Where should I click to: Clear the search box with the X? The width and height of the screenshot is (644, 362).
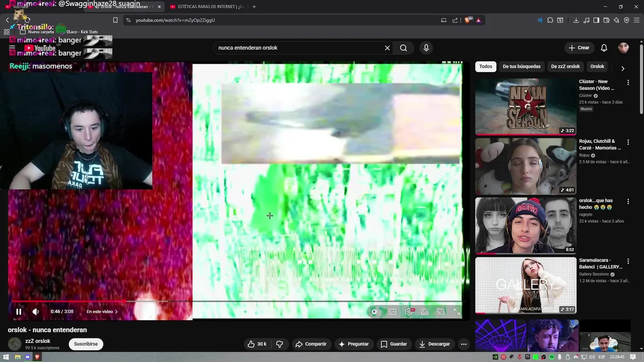(x=387, y=48)
